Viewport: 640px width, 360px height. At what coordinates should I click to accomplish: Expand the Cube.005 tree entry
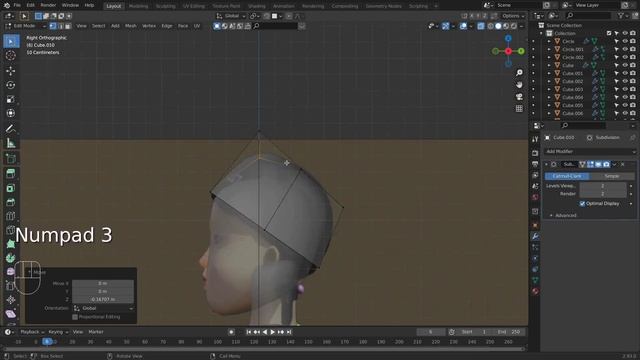click(549, 105)
